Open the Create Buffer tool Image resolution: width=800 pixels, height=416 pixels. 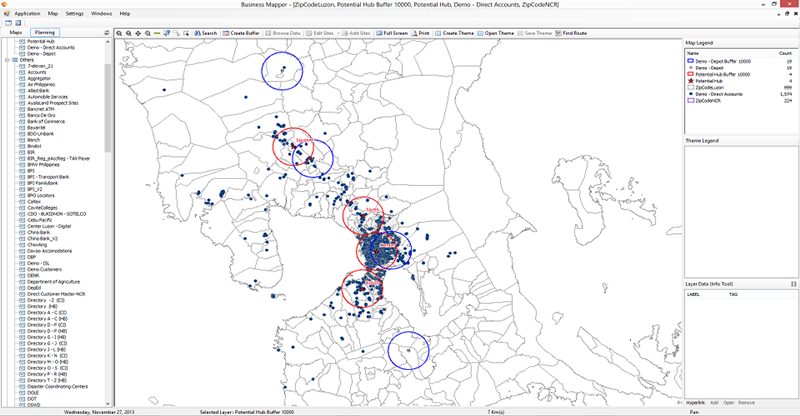(241, 33)
